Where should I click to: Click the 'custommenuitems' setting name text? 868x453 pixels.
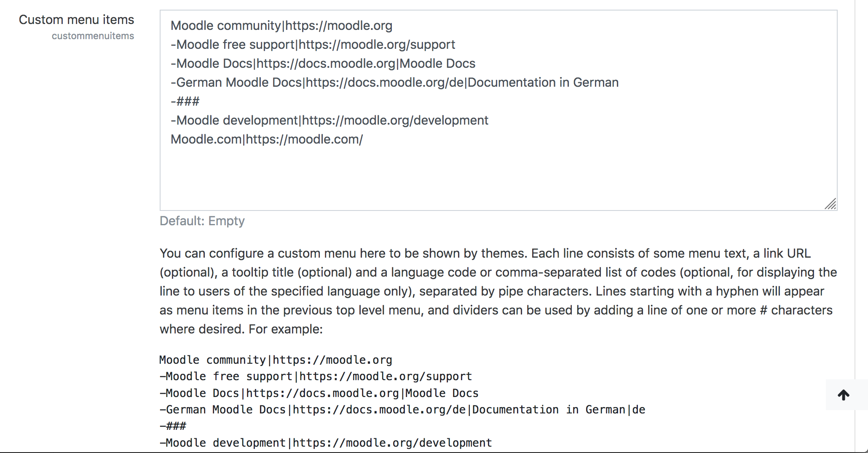[93, 36]
